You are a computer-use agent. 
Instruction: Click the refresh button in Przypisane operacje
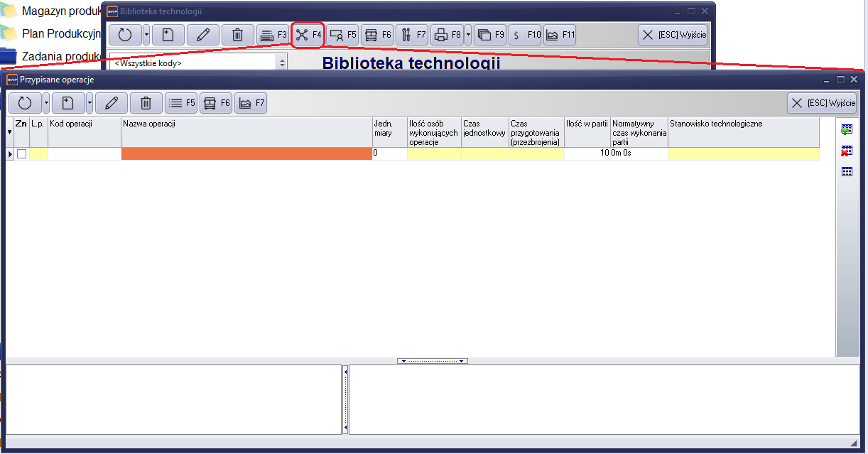25,103
